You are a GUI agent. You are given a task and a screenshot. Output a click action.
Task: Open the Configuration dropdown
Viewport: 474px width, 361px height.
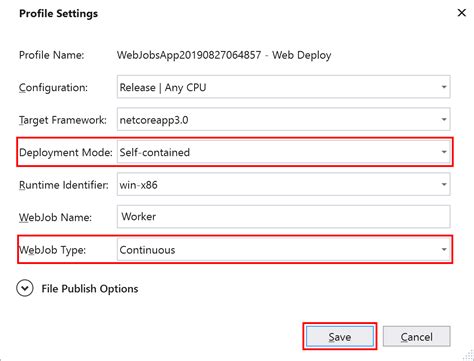click(283, 87)
